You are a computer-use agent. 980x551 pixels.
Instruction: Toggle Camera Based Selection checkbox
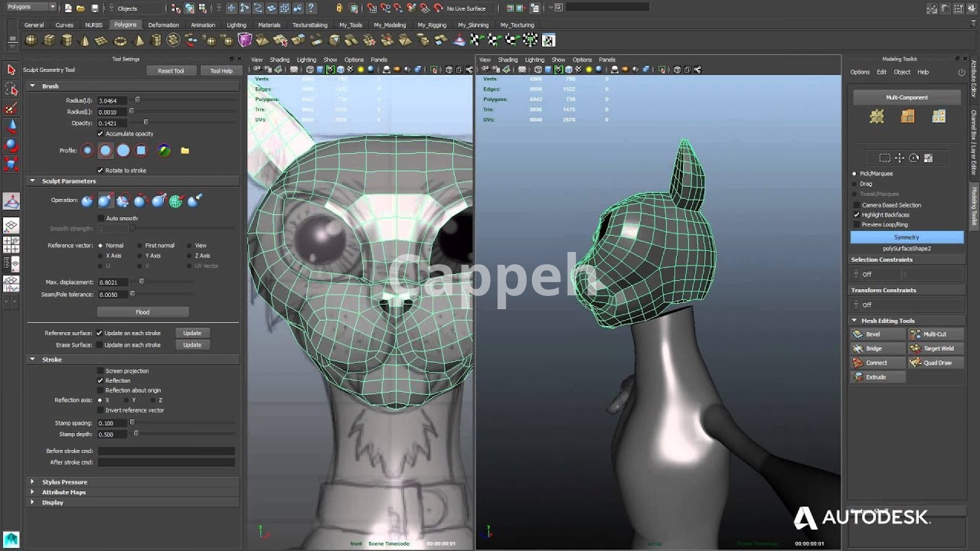point(856,205)
